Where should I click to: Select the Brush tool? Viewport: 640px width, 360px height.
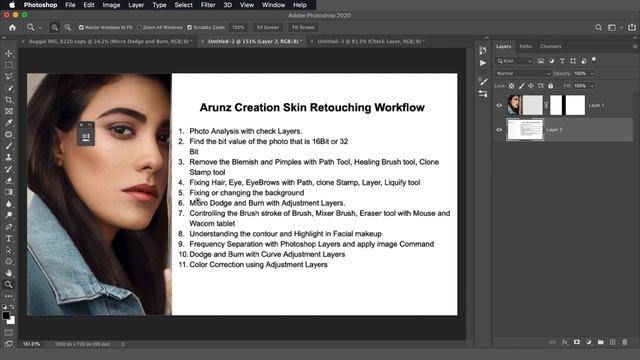[x=9, y=146]
